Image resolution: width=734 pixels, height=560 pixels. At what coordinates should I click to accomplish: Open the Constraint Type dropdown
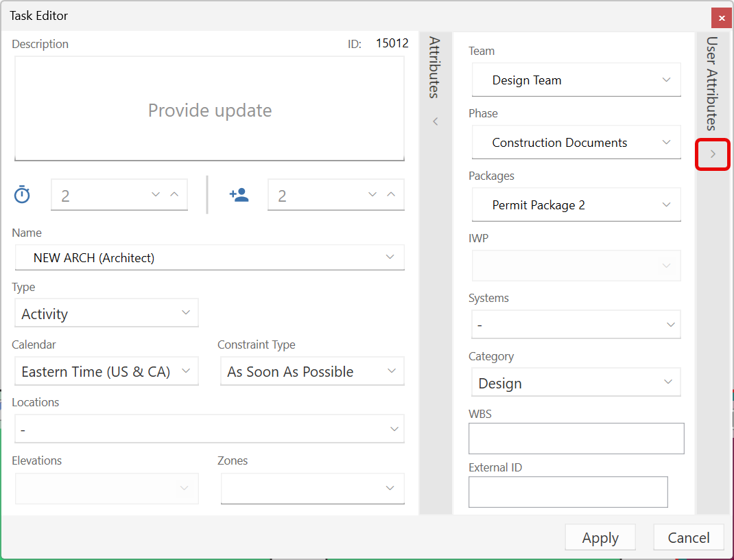(x=312, y=371)
